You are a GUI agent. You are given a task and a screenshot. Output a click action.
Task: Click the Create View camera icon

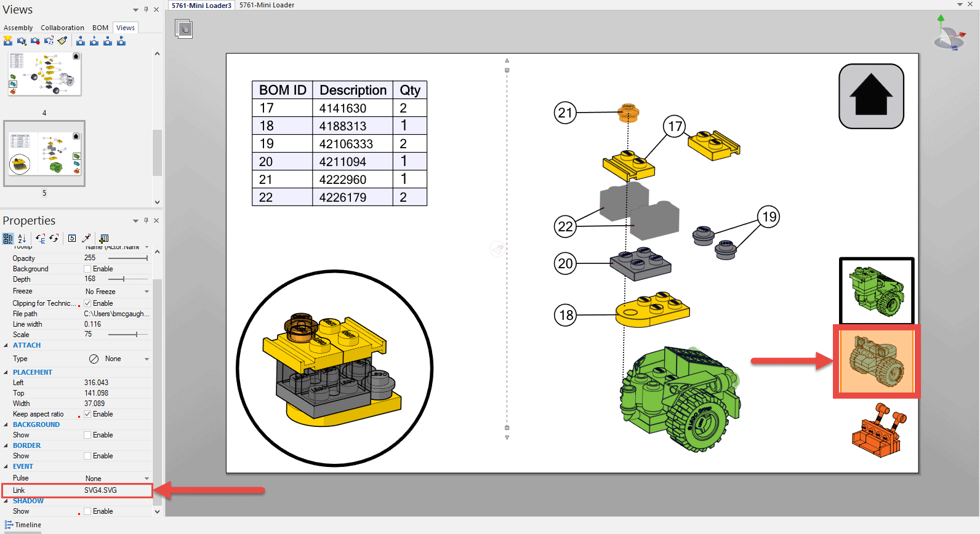pyautogui.click(x=8, y=41)
